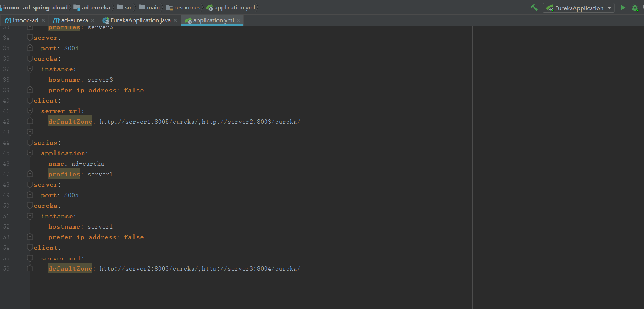This screenshot has width=644, height=309.
Task: Select application.yml in the navigation breadcrumb
Action: 231,8
